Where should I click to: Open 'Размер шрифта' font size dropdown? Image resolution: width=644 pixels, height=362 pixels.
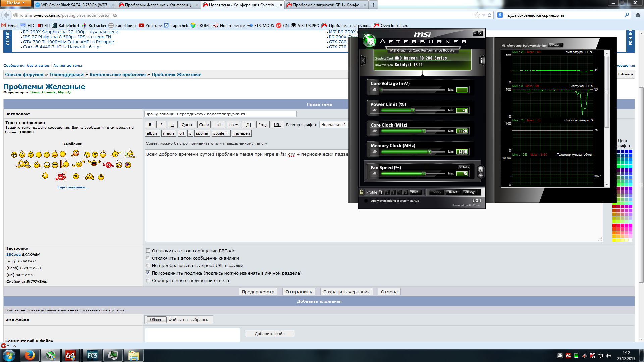[x=334, y=125]
